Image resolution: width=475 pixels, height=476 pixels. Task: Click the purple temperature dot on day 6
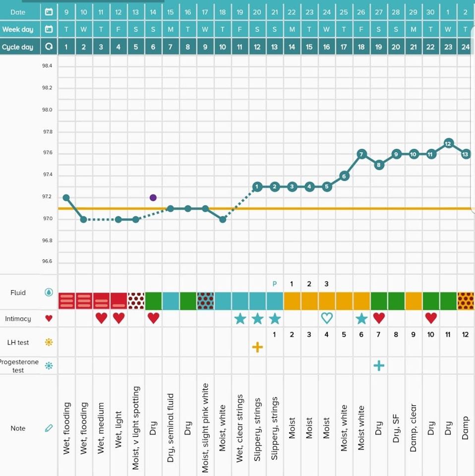[153, 197]
